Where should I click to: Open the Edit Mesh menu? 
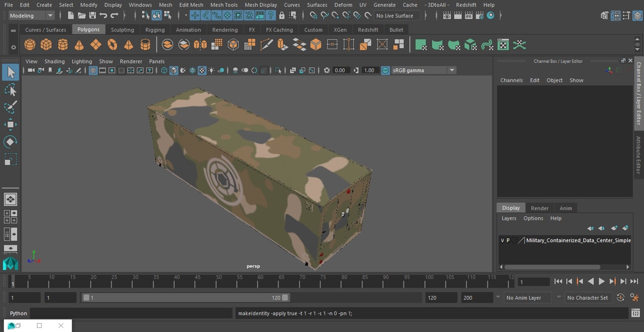click(191, 5)
